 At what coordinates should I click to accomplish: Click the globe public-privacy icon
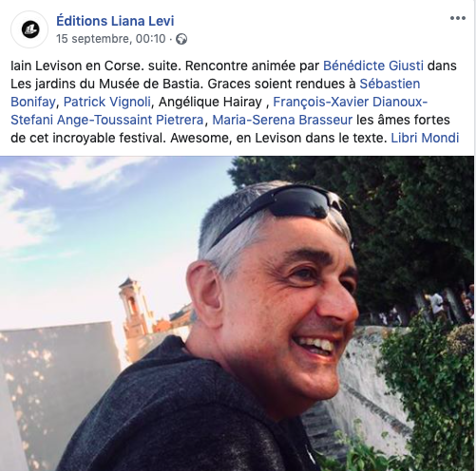point(181,39)
